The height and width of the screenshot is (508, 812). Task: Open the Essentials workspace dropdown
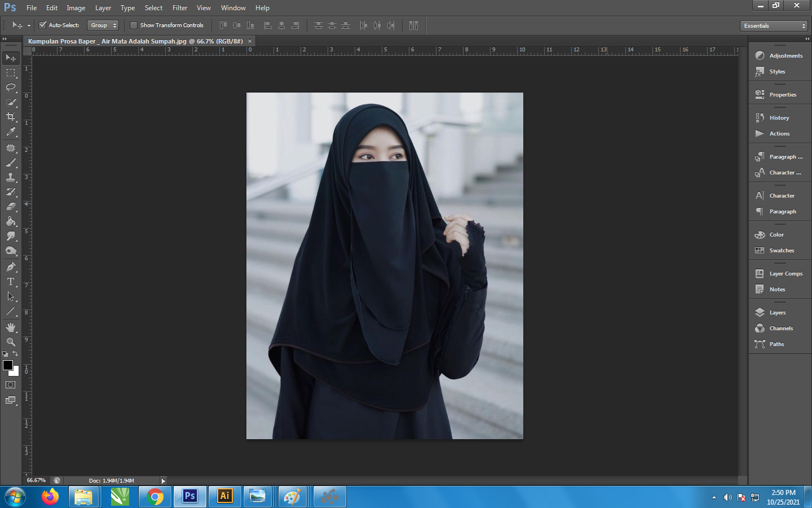(x=774, y=26)
